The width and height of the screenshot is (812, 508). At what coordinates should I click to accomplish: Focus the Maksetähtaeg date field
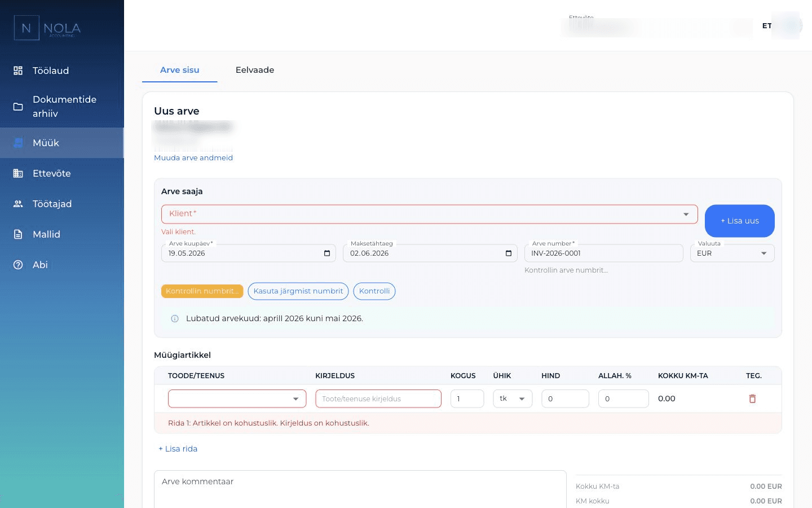coord(430,253)
